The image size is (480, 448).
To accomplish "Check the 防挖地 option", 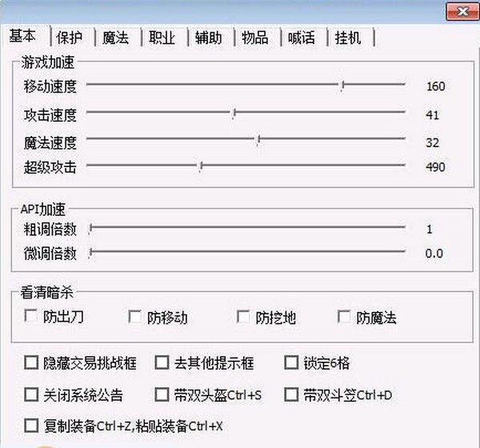I will (243, 317).
